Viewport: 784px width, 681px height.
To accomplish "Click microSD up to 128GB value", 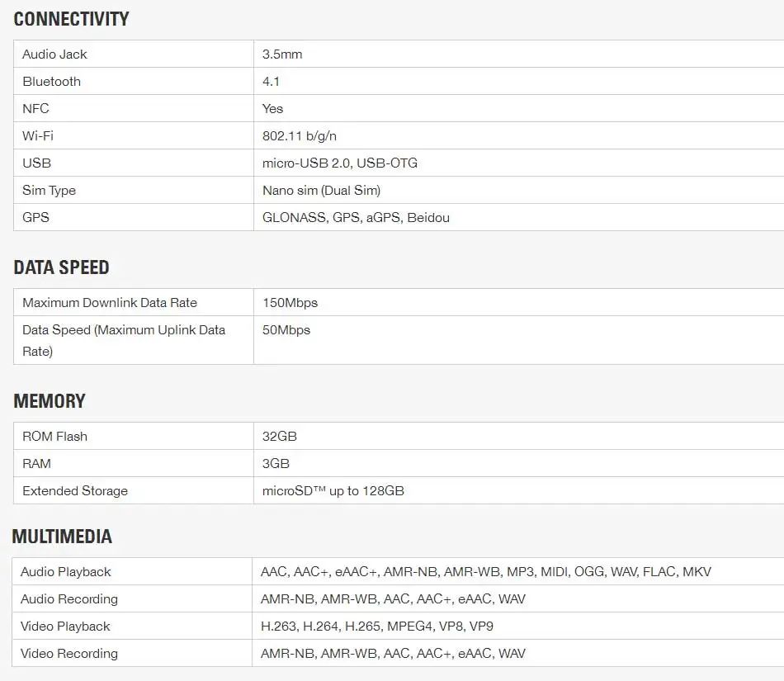I will tap(333, 491).
